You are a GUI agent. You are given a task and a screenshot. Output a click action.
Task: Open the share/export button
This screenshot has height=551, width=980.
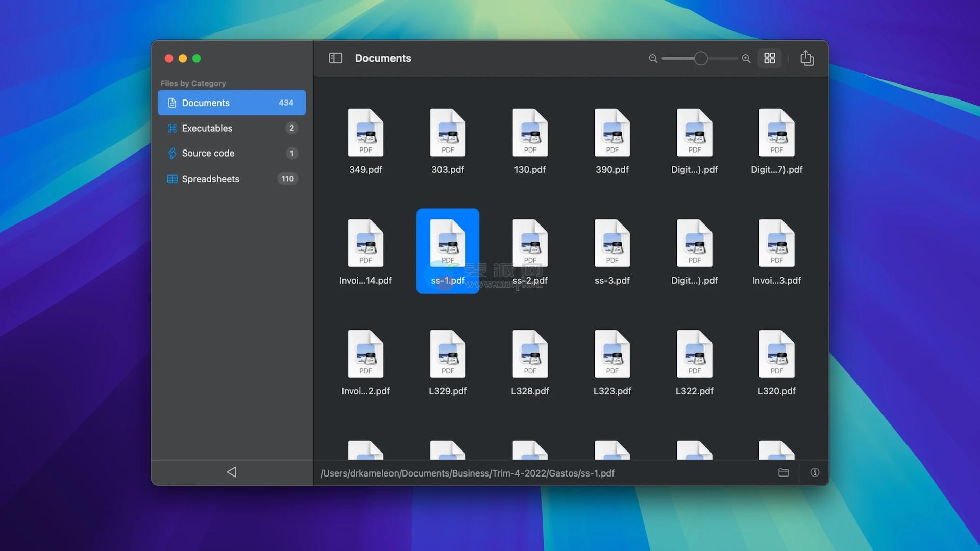pos(806,58)
